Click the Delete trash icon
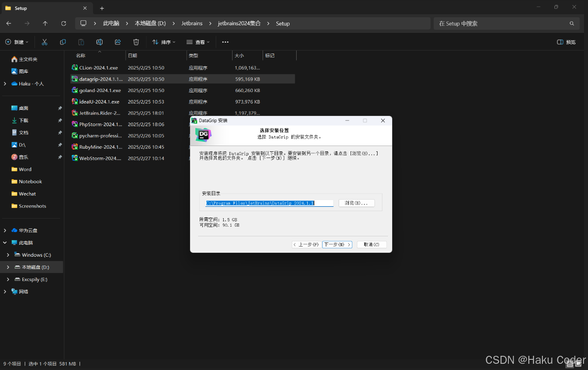This screenshot has width=588, height=370. pos(136,42)
